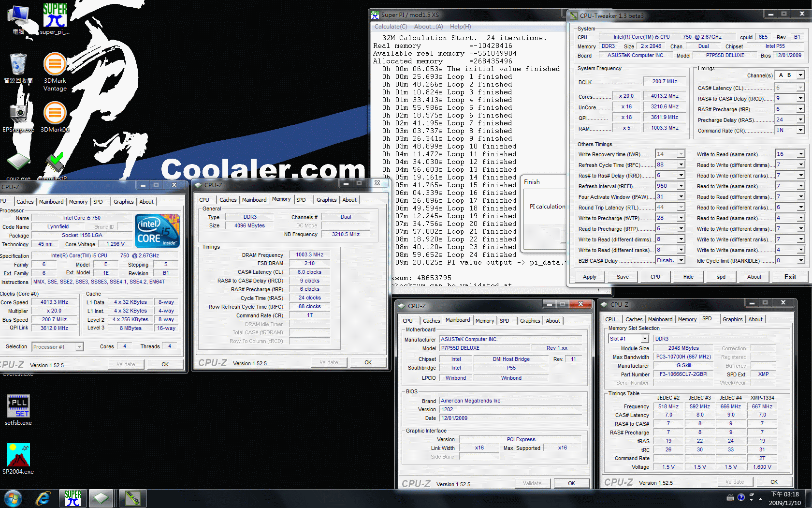This screenshot has width=812, height=508.
Task: Open the Computer desktop icon
Action: point(18,19)
